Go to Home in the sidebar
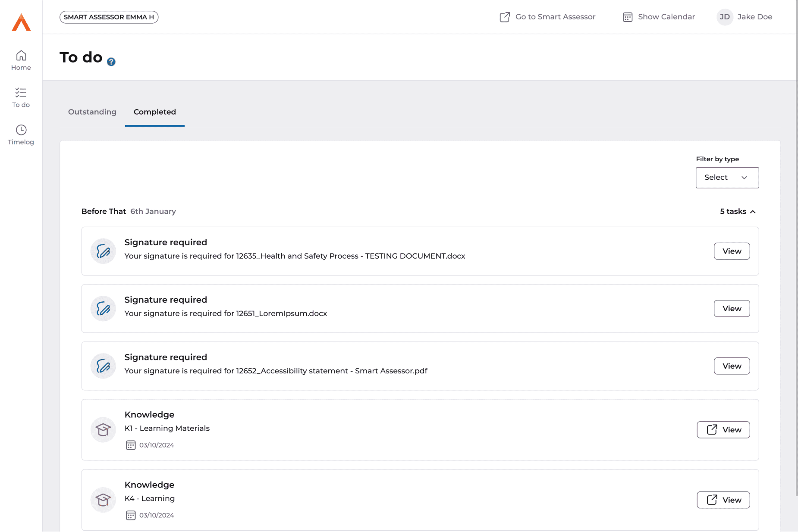This screenshot has width=798, height=532. click(x=21, y=60)
